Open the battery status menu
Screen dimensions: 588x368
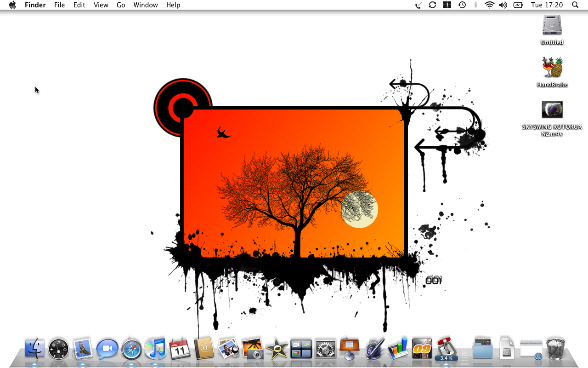point(518,5)
